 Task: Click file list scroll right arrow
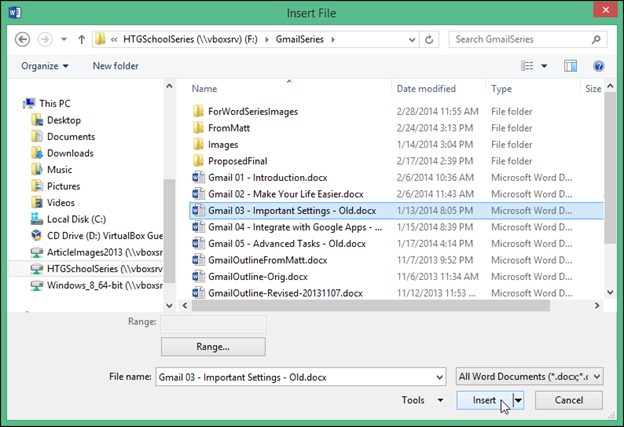pyautogui.click(x=597, y=306)
